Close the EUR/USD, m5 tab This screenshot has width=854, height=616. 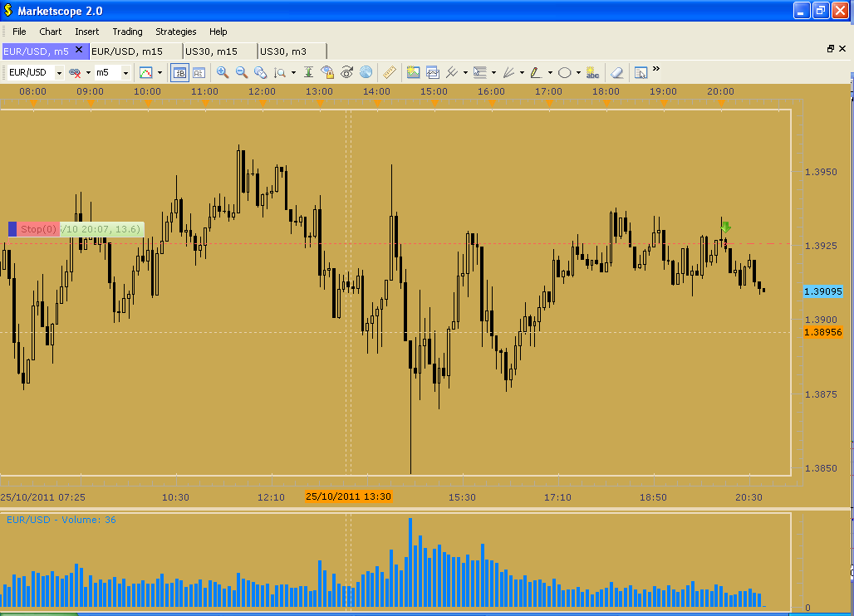pos(79,50)
